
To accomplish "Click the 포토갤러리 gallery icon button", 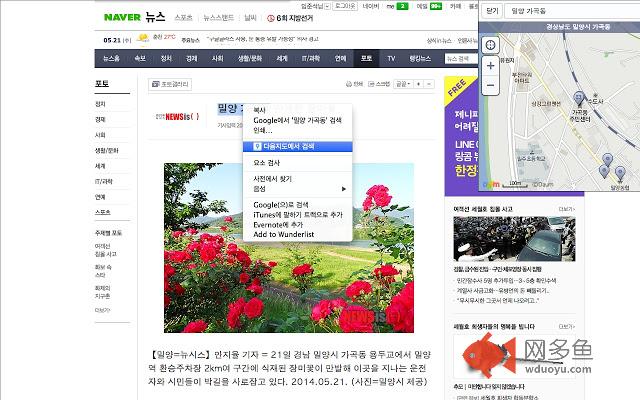I will pos(170,84).
